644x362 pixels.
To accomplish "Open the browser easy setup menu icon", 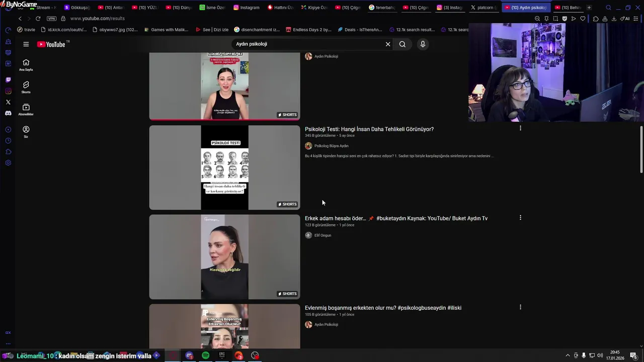I will tap(636, 19).
